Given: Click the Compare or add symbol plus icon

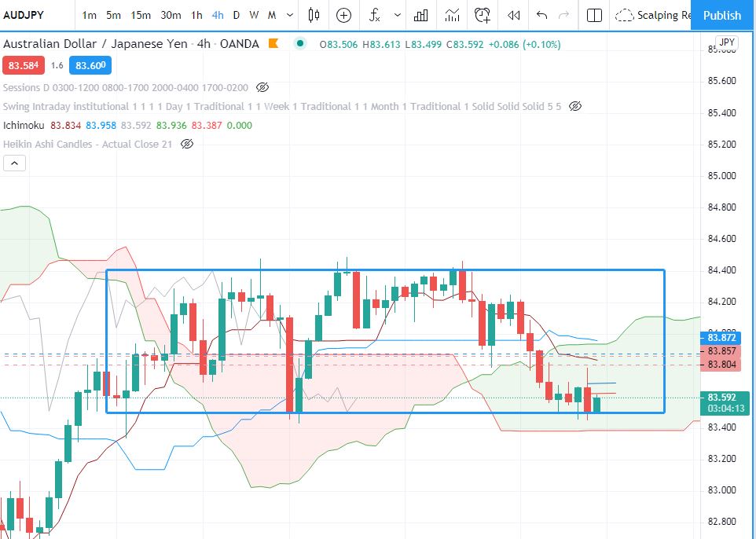Looking at the screenshot, I should pos(343,16).
